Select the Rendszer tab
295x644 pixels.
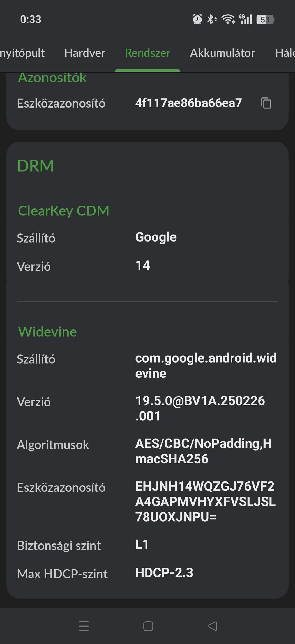click(147, 53)
